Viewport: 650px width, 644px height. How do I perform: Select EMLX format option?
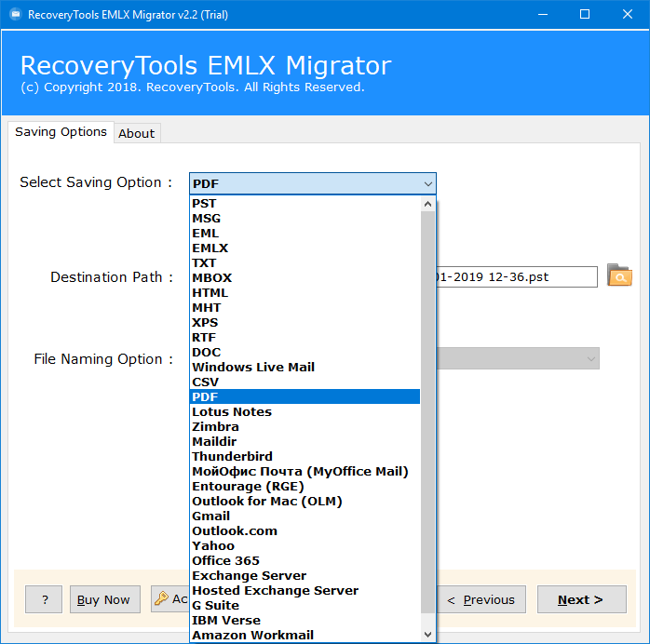pos(305,248)
